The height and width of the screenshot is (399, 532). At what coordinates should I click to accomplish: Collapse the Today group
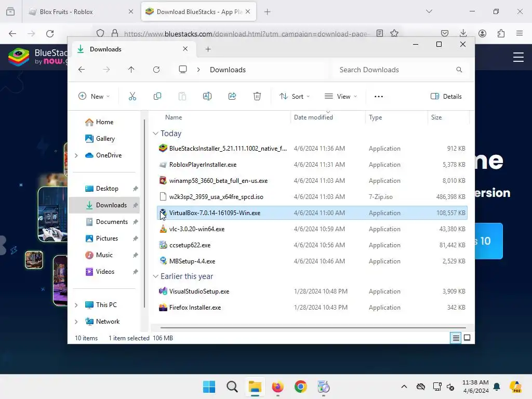pyautogui.click(x=155, y=134)
